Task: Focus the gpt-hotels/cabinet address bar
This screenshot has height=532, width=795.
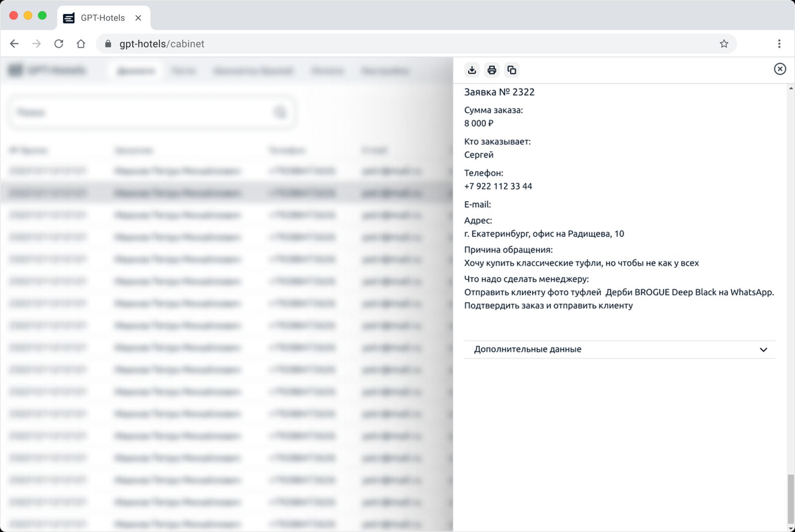Action: tap(397, 44)
